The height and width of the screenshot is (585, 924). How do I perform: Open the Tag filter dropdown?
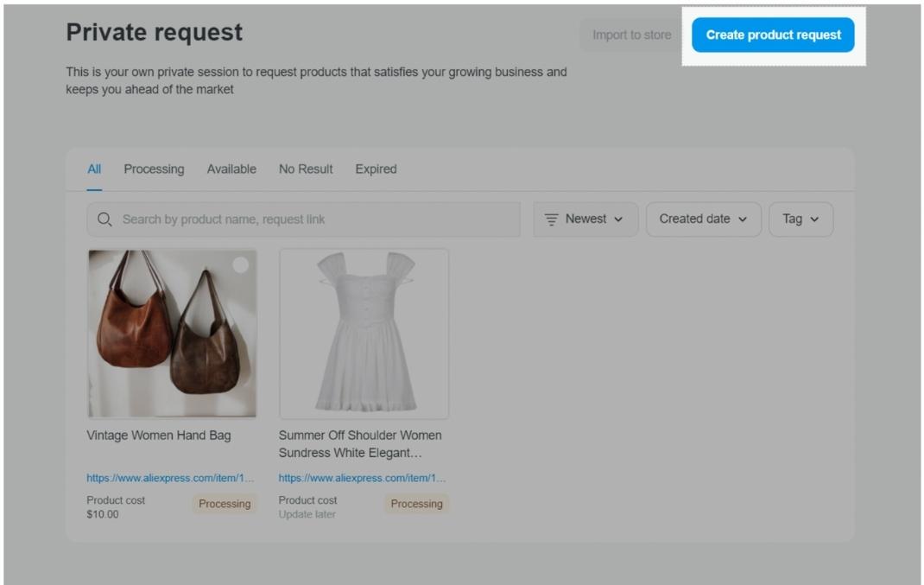pos(800,219)
